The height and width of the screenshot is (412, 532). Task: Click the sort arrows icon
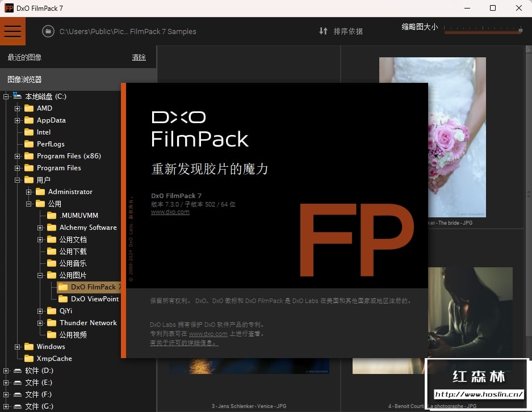click(x=323, y=31)
